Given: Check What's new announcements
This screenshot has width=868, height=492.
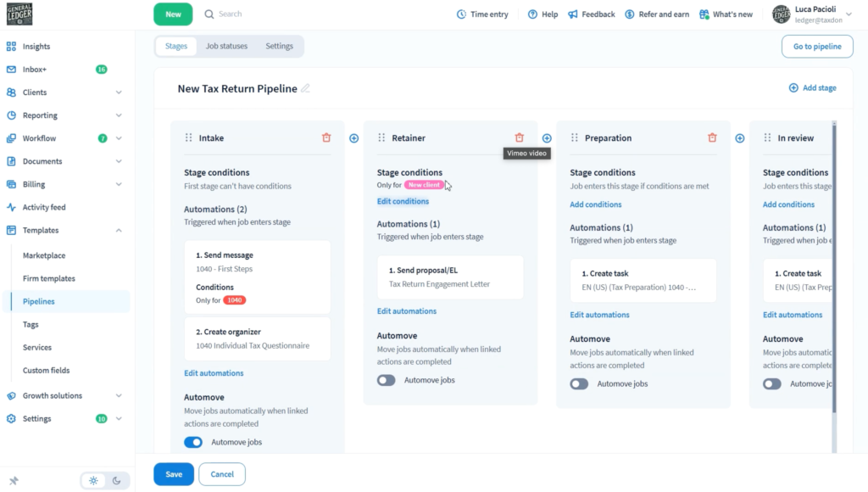Looking at the screenshot, I should (x=726, y=14).
